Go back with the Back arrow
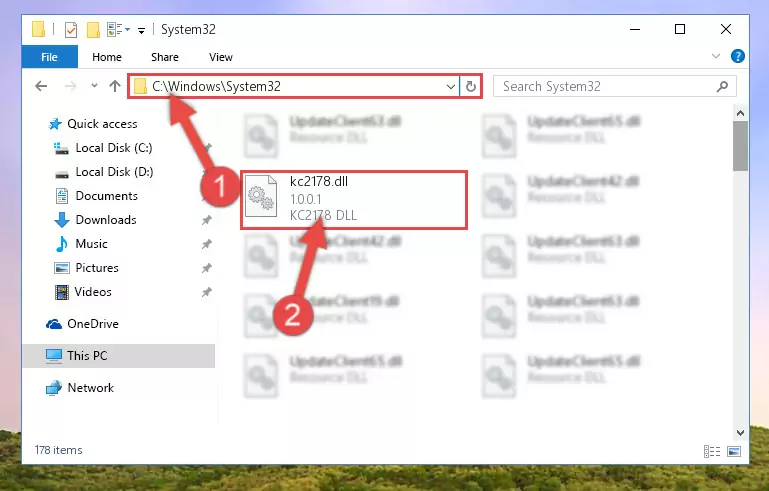 [41, 86]
